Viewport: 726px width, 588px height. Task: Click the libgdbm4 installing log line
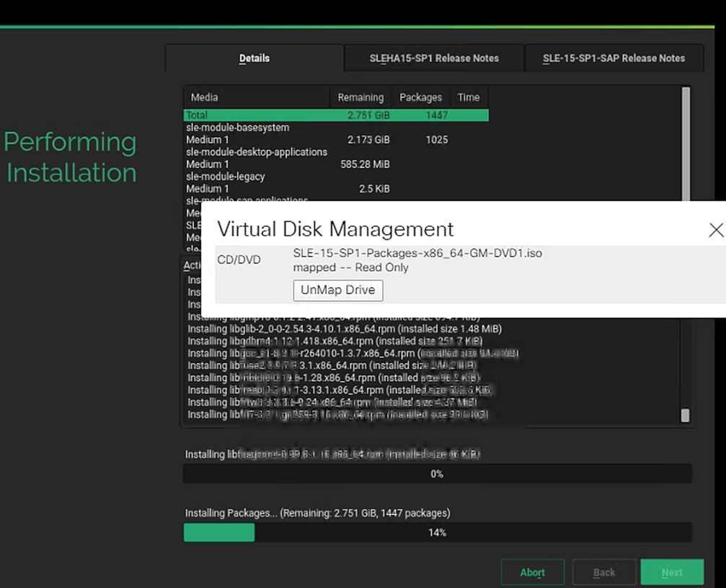[x=335, y=341]
